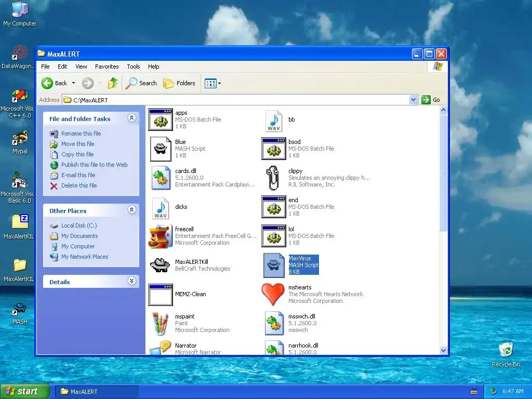This screenshot has height=399, width=532.
Task: Open My Network Places link
Action: pyautogui.click(x=85, y=257)
